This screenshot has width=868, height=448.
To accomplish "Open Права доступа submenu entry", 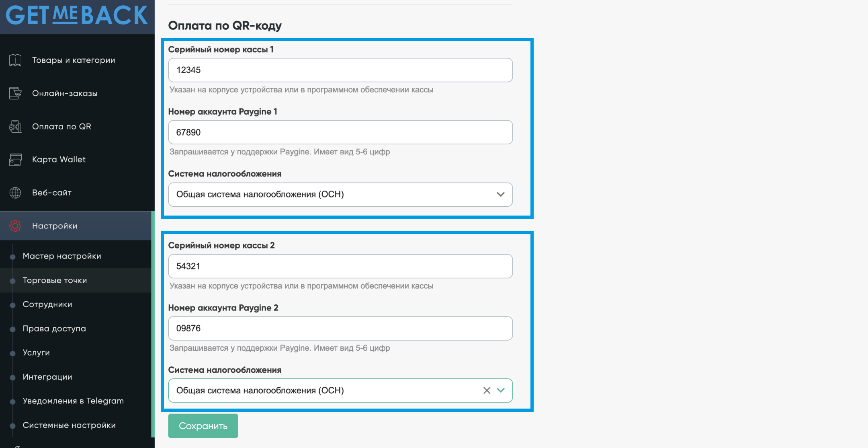I will (x=54, y=329).
